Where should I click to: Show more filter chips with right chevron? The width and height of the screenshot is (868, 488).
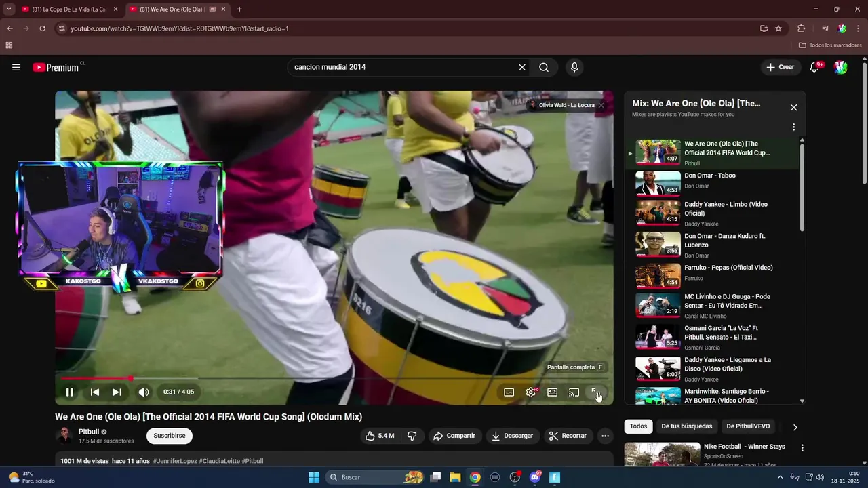[795, 427]
